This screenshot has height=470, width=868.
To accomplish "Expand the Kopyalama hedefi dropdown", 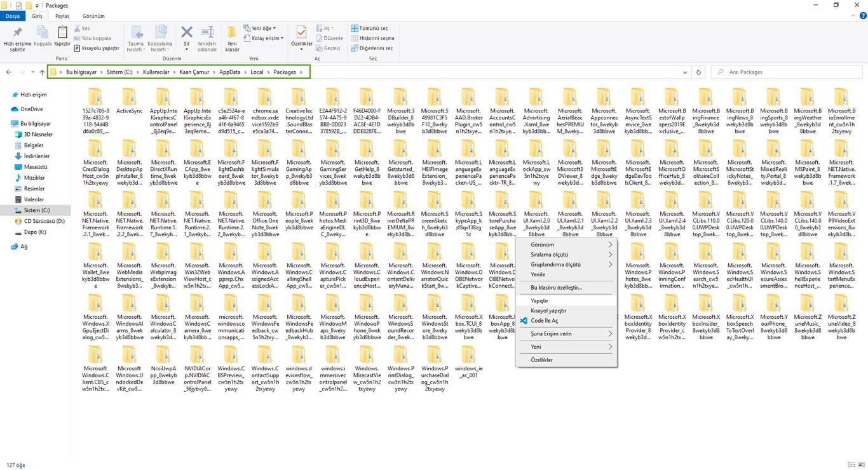I will pyautogui.click(x=161, y=46).
